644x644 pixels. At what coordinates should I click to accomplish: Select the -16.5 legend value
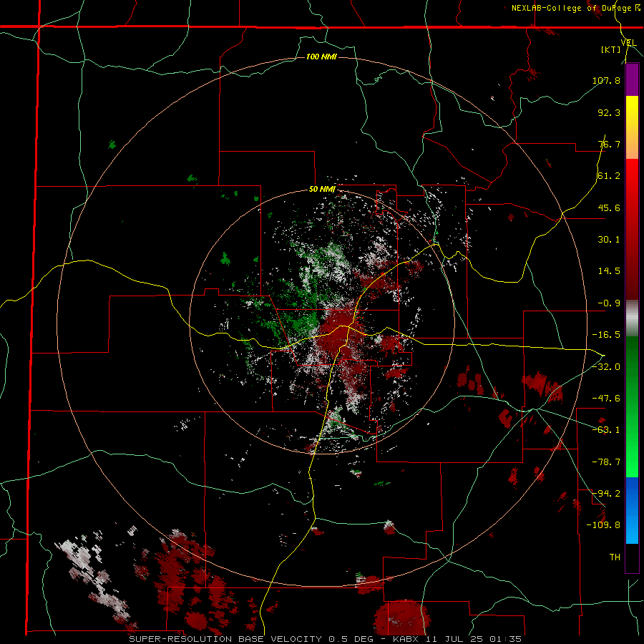pyautogui.click(x=606, y=335)
